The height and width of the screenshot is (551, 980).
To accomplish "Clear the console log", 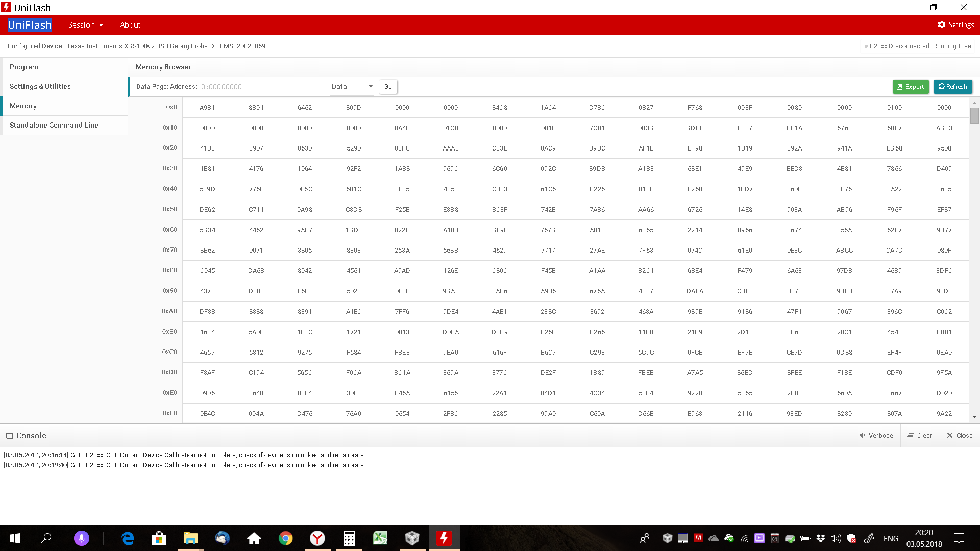I will (x=919, y=435).
